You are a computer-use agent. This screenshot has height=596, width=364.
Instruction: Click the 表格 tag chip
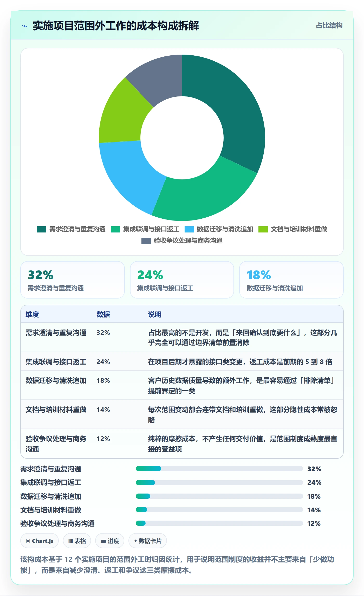[77, 541]
